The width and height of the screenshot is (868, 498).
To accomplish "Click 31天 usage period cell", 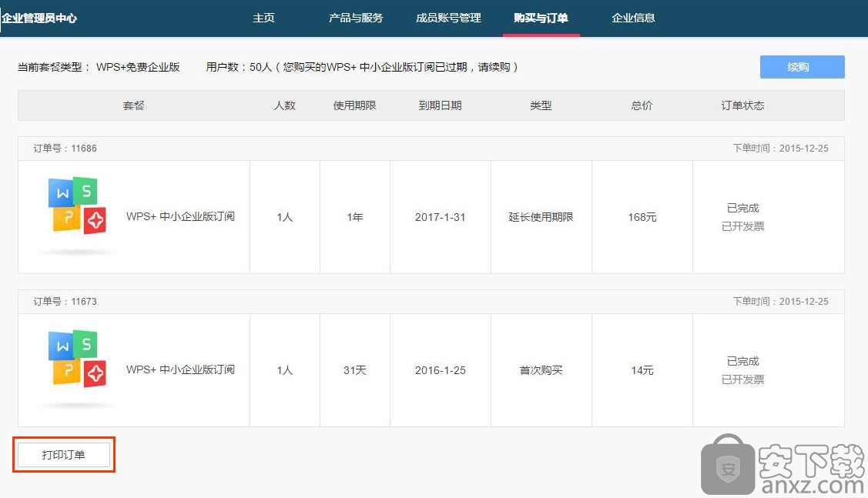I will pos(355,370).
